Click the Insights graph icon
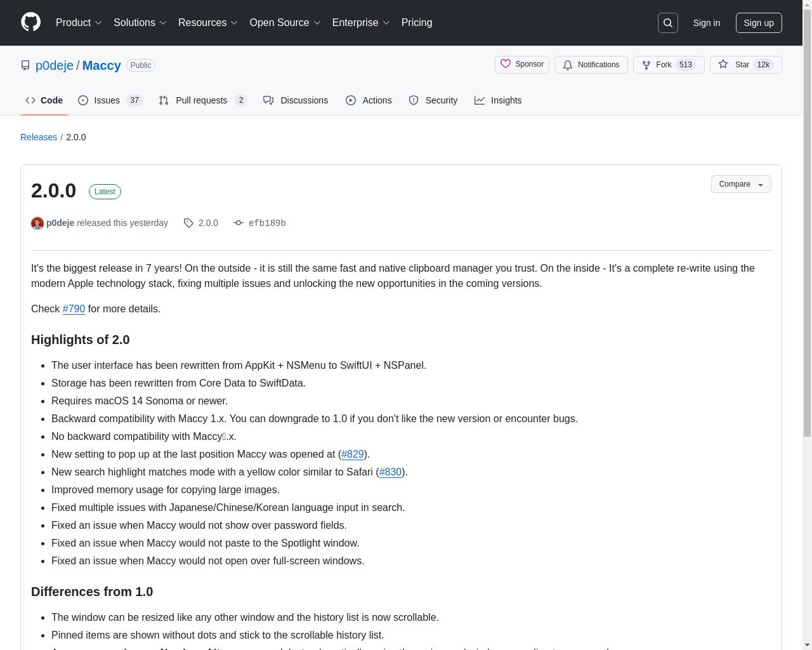This screenshot has width=812, height=650. coord(480,100)
